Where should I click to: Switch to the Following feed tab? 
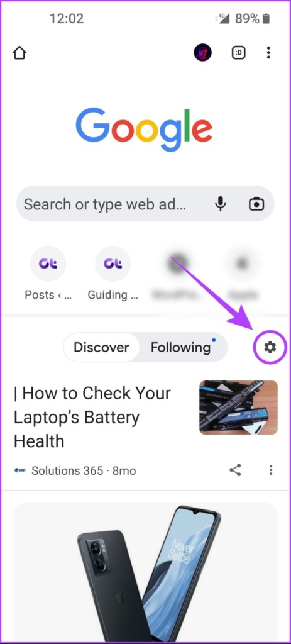pyautogui.click(x=181, y=347)
